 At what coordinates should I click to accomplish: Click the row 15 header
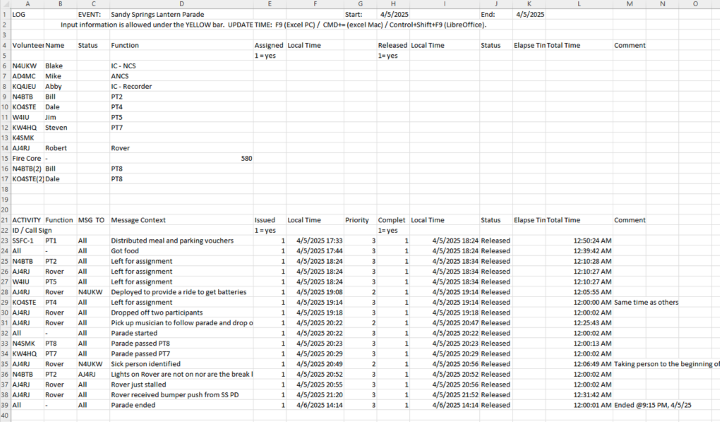[6, 158]
